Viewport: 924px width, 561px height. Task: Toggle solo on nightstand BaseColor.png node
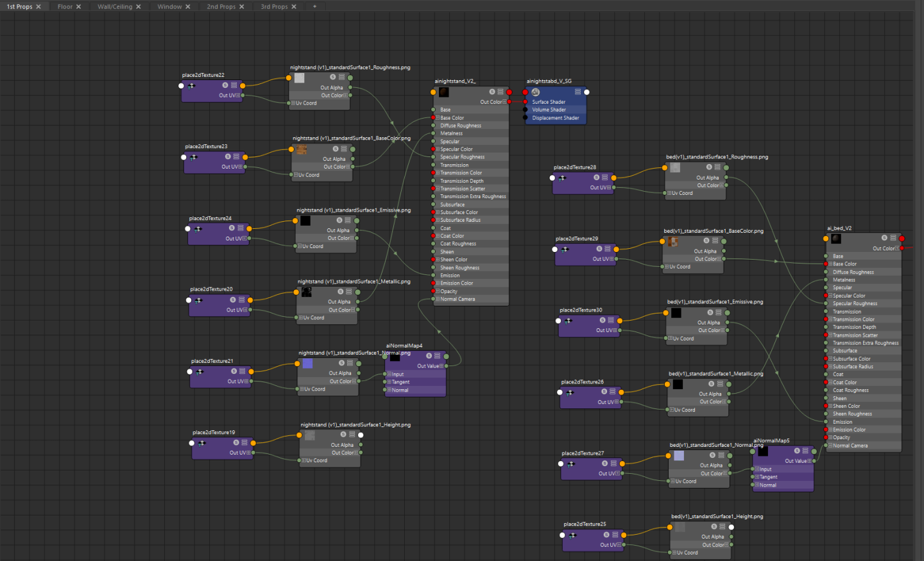click(336, 149)
